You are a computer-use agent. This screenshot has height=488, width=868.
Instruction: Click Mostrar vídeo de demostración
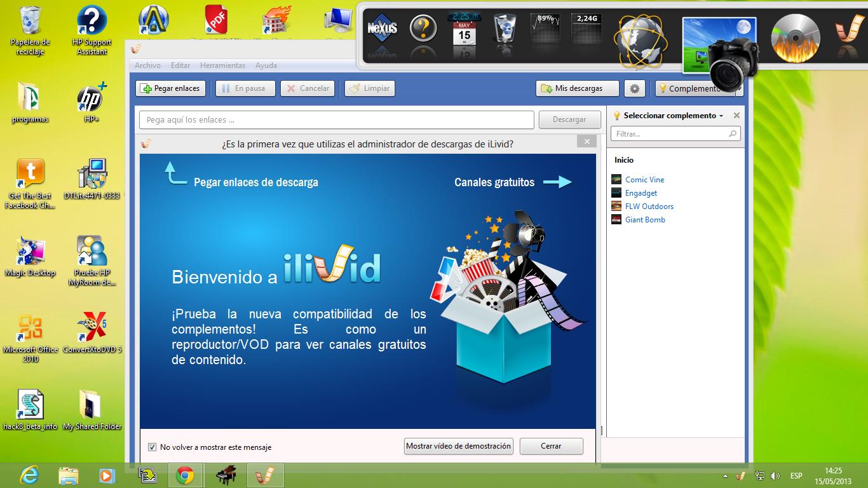click(458, 446)
